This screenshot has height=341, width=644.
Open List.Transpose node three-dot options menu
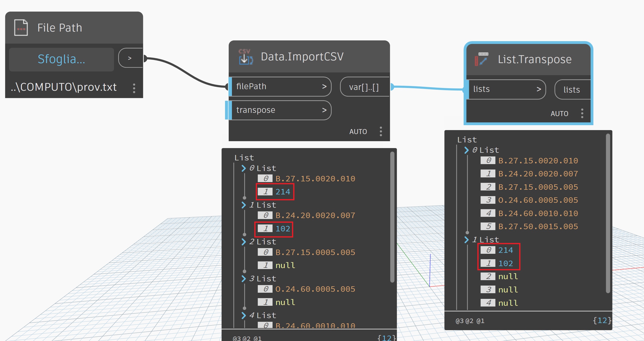582,113
